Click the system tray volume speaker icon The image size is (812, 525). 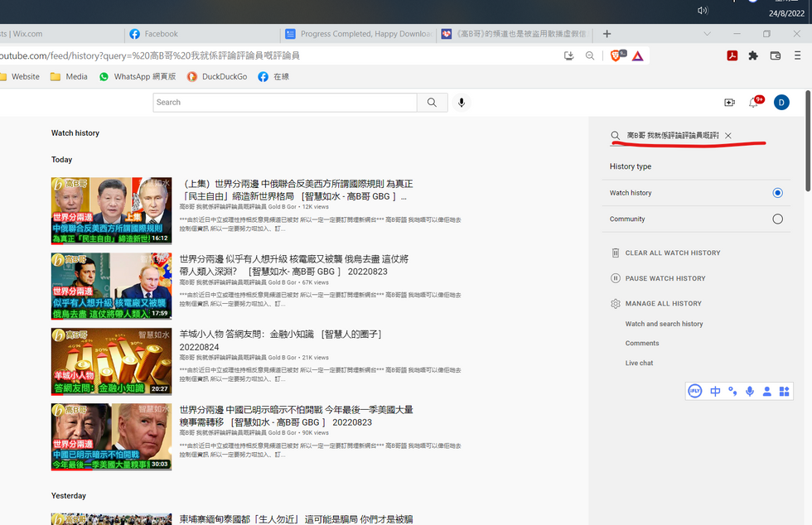[x=703, y=11]
